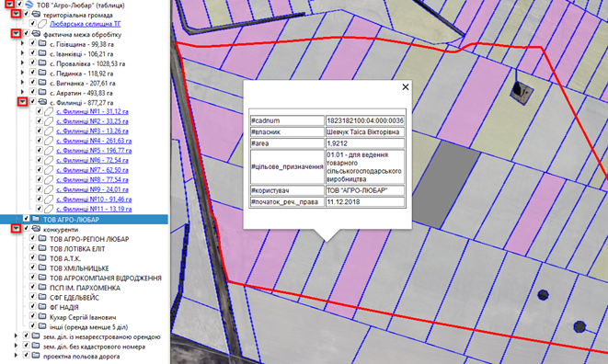Expand зем. діл. із незареєстрованою орендою folder
Viewport: 608px width, 364px height.
[x=16, y=336]
